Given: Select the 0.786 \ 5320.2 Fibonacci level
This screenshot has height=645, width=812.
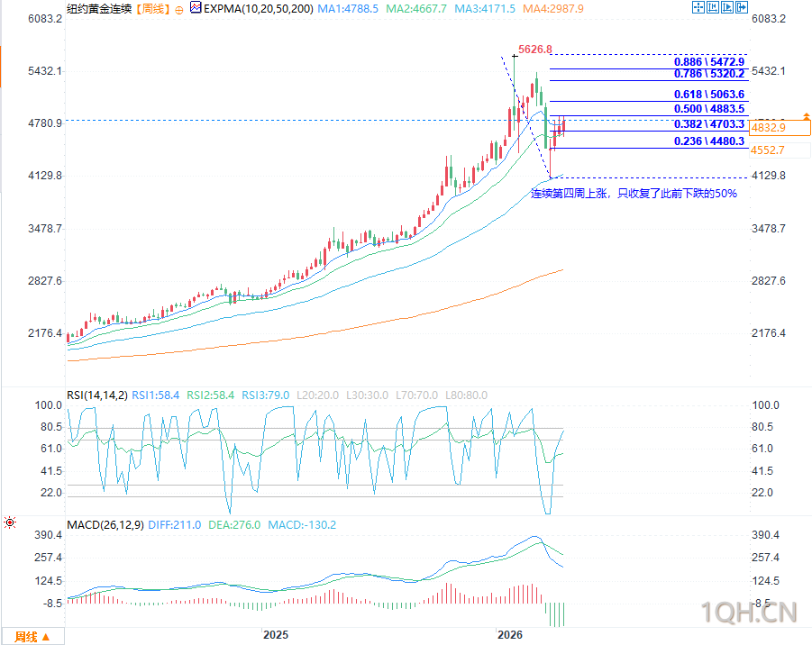Looking at the screenshot, I should coord(709,74).
